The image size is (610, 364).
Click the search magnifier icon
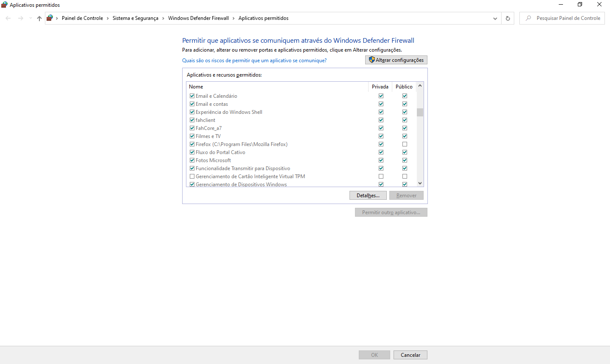tap(528, 18)
